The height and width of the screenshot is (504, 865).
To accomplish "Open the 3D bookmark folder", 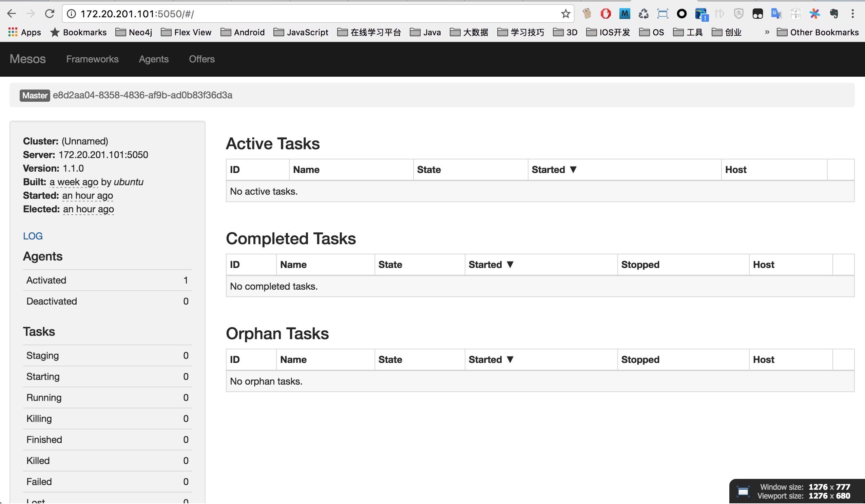I will click(565, 32).
